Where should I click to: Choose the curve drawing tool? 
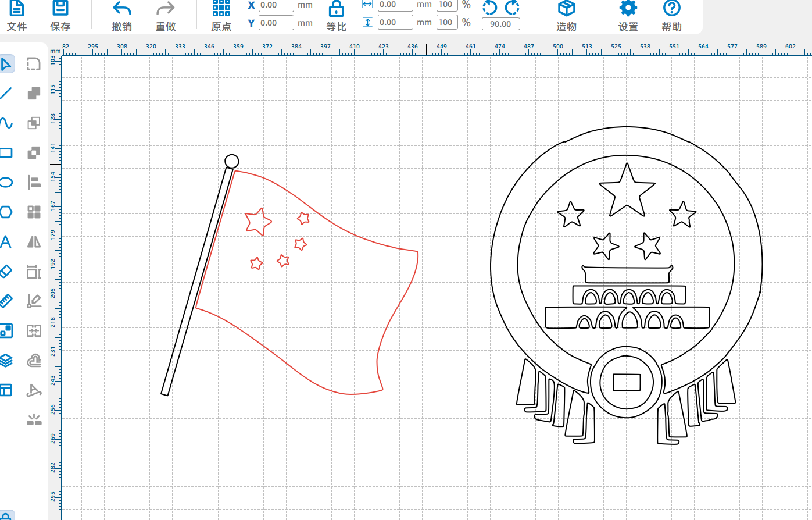point(6,123)
